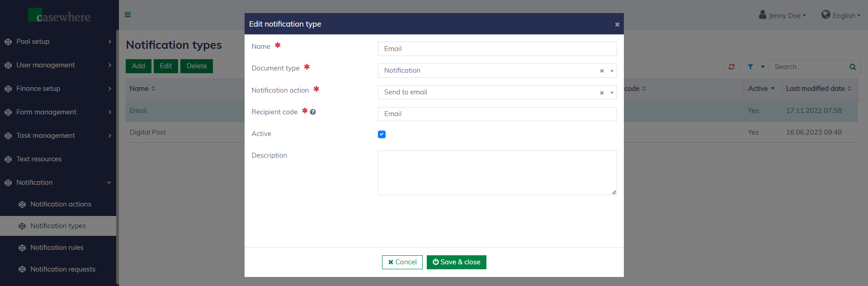Open the English language dropdown
The height and width of the screenshot is (286, 868).
click(841, 15)
